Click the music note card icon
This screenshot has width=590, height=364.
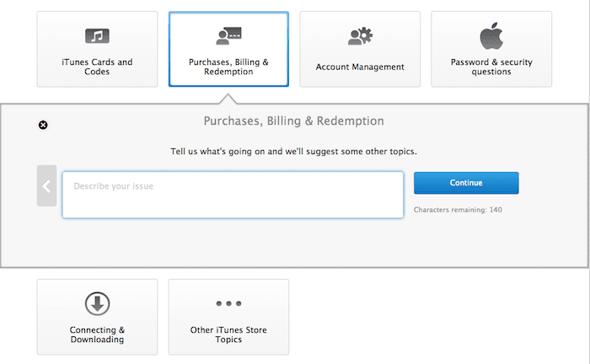[97, 36]
